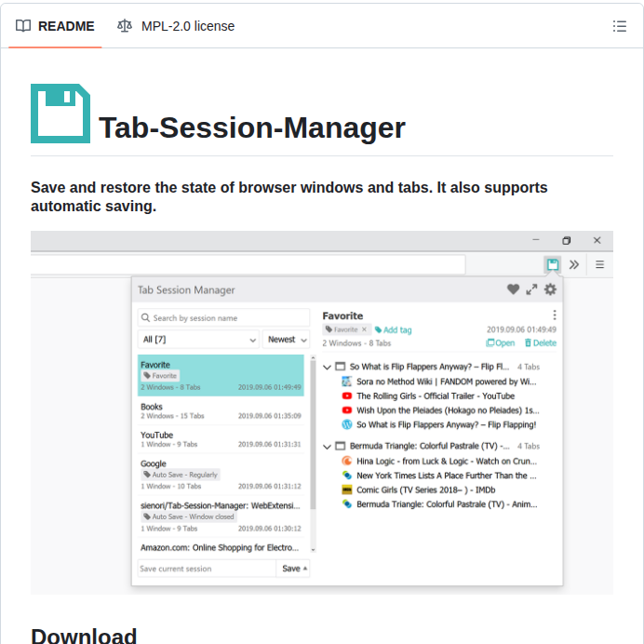Remove the Favorite tag with X
The image size is (644, 644).
[364, 329]
